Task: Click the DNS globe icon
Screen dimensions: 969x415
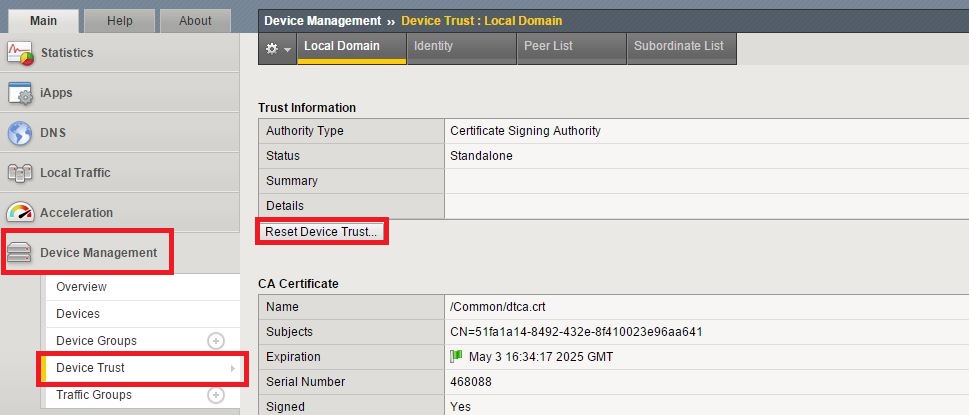Action: coord(20,133)
